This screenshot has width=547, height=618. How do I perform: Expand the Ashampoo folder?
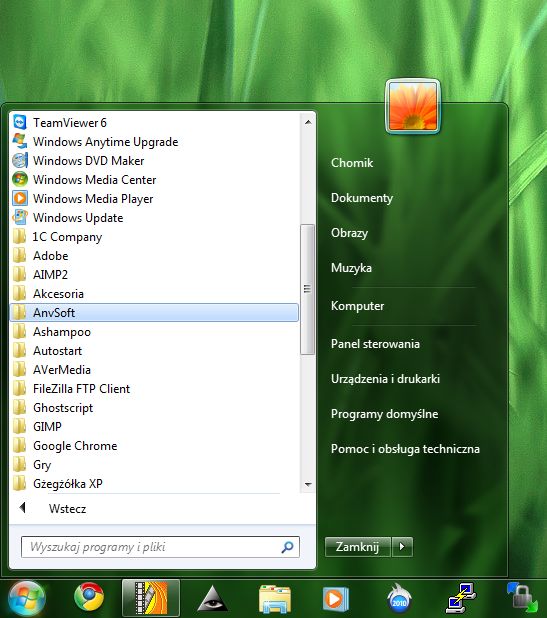154,331
